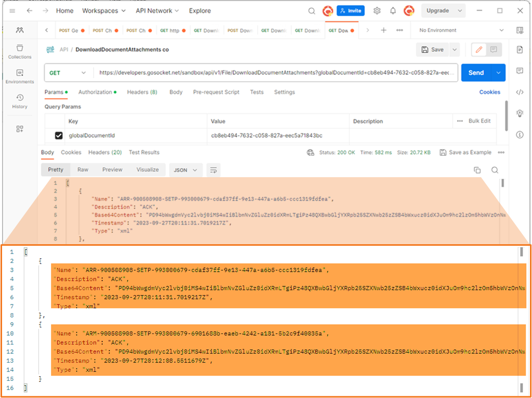Open the response Headers (20) tab
The width and height of the screenshot is (532, 398).
pos(105,152)
